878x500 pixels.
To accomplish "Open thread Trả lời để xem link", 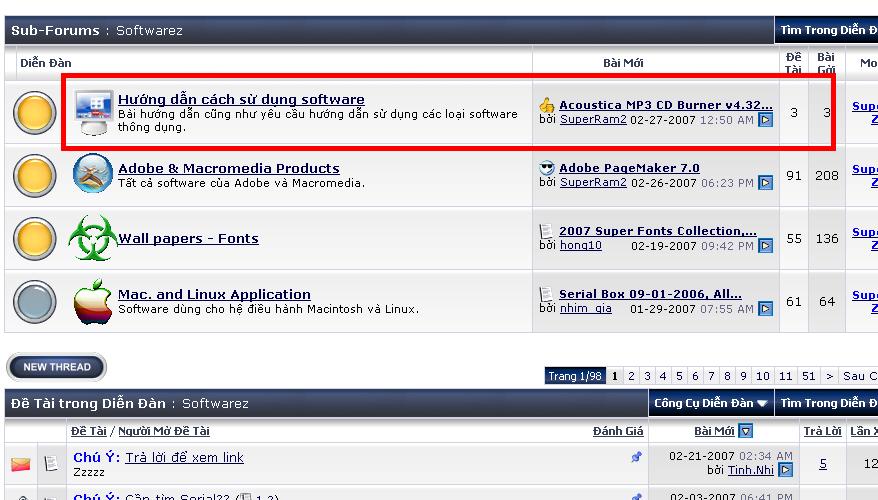I will point(184,457).
